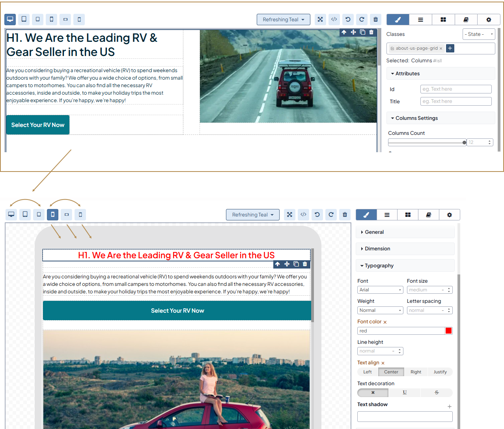This screenshot has height=429, width=504.
Task: Select strikethrough text decoration
Action: point(437,392)
